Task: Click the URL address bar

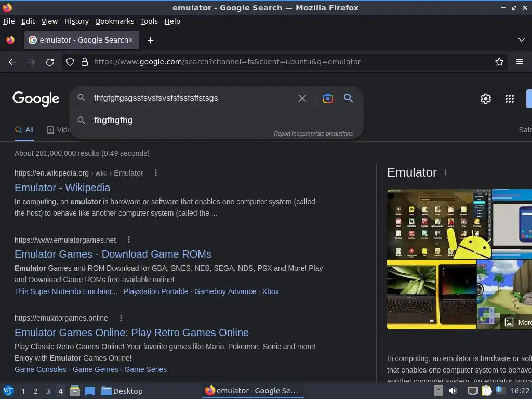Action: point(285,62)
